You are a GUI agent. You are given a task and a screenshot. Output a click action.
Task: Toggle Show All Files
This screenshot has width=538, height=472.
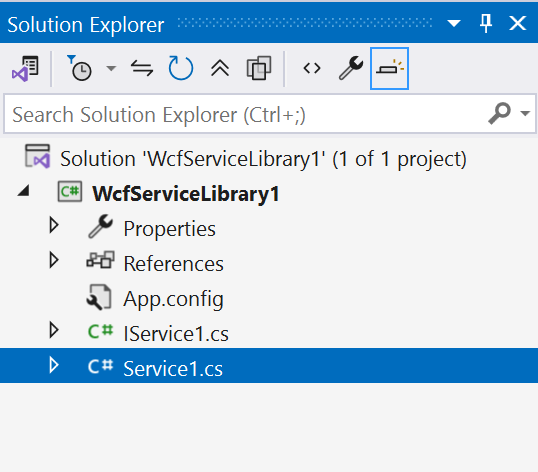[x=259, y=68]
